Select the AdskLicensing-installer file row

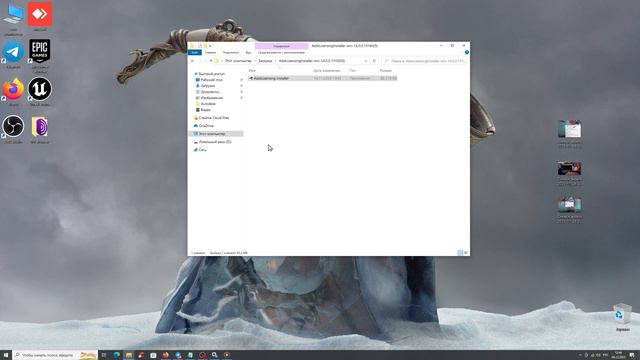click(322, 78)
